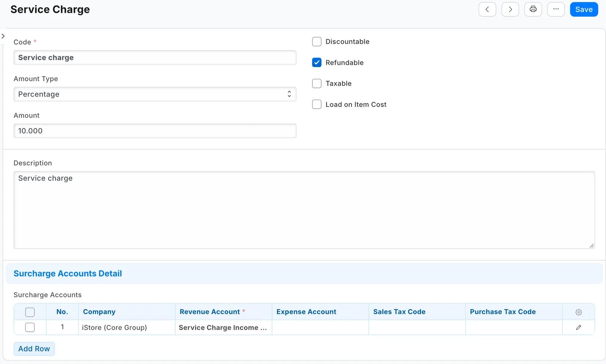
Task: Click the Service Charge Income cell
Action: (x=223, y=328)
